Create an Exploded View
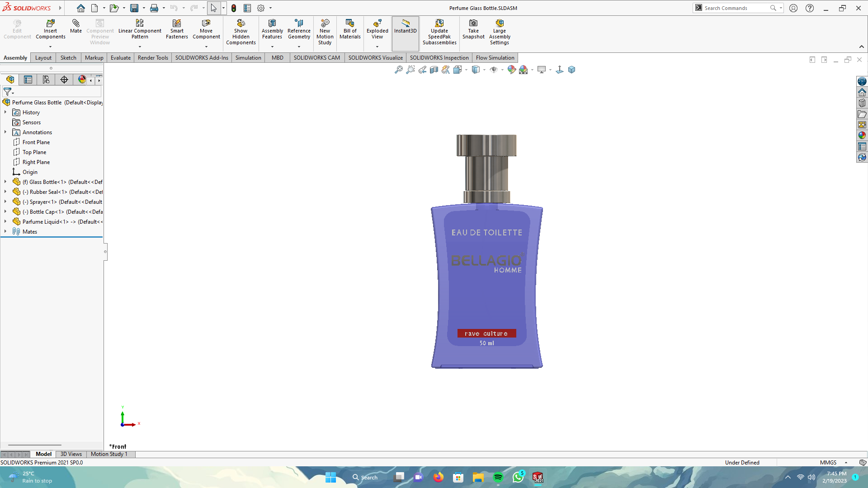The image size is (868, 488). [377, 29]
